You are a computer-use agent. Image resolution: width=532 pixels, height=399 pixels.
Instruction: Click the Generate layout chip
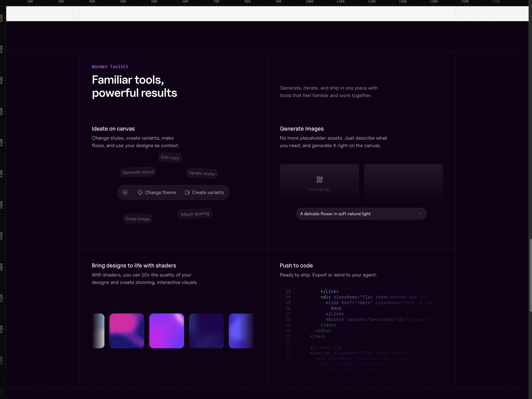coord(138,172)
